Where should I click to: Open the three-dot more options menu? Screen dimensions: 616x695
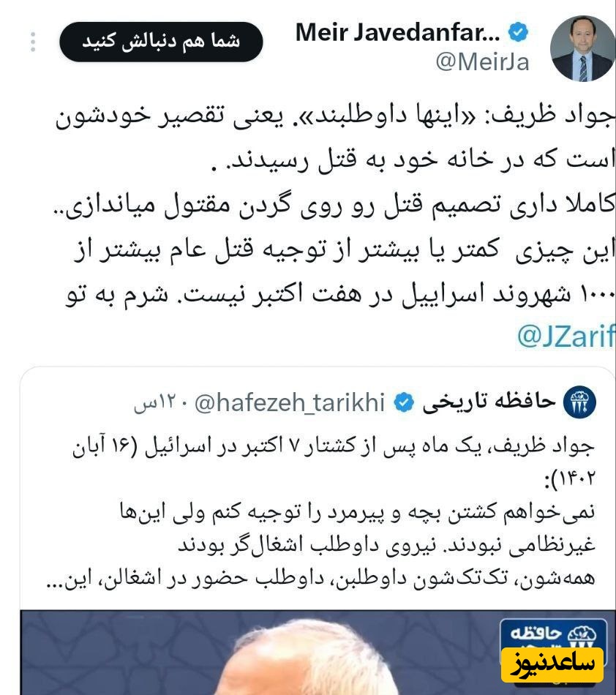[33, 42]
